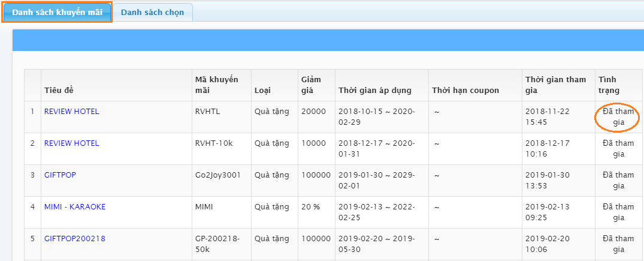Open the Danh sách chọn tab
This screenshot has width=644, height=261.
coord(152,13)
